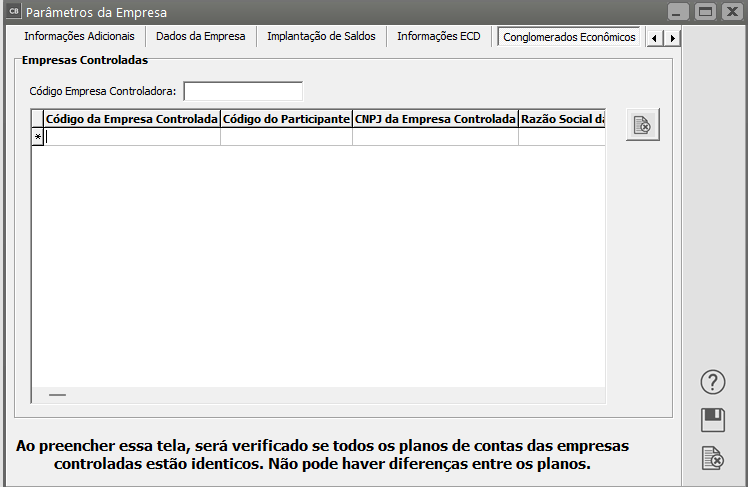
Task: Select the new row asterisk marker
Action: click(38, 138)
